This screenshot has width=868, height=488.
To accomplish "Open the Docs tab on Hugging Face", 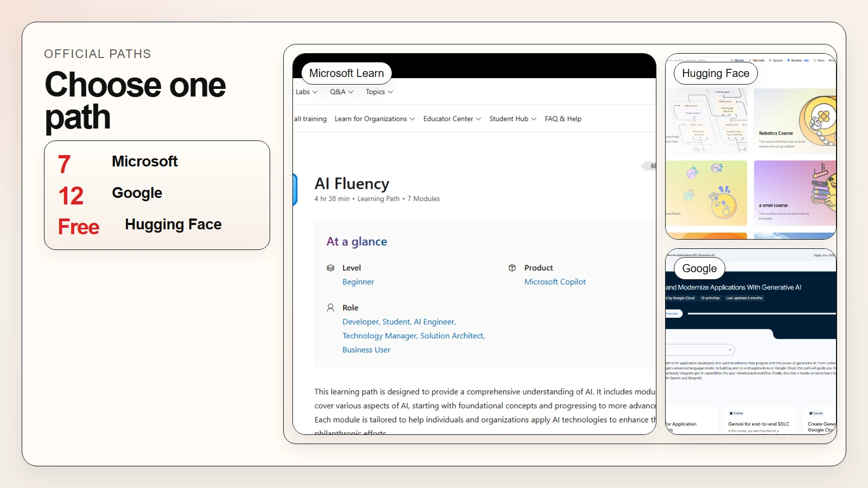I will pos(819,60).
